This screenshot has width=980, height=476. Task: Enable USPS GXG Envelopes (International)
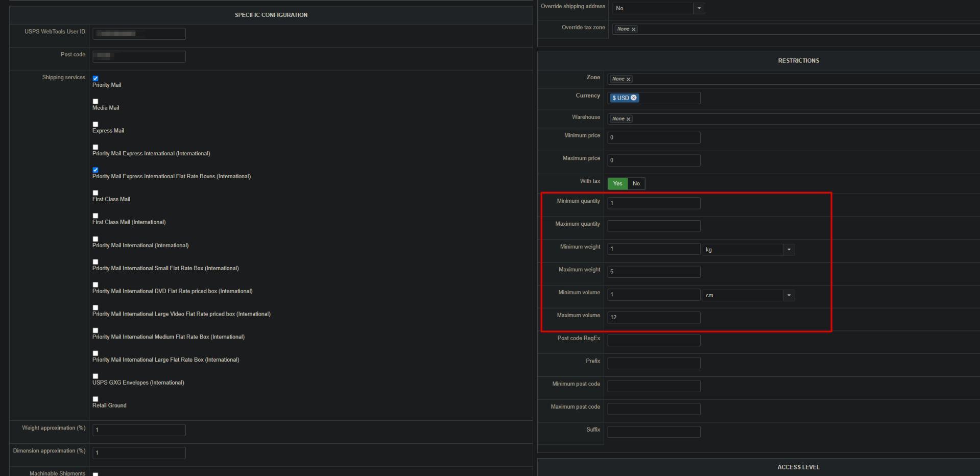(95, 376)
